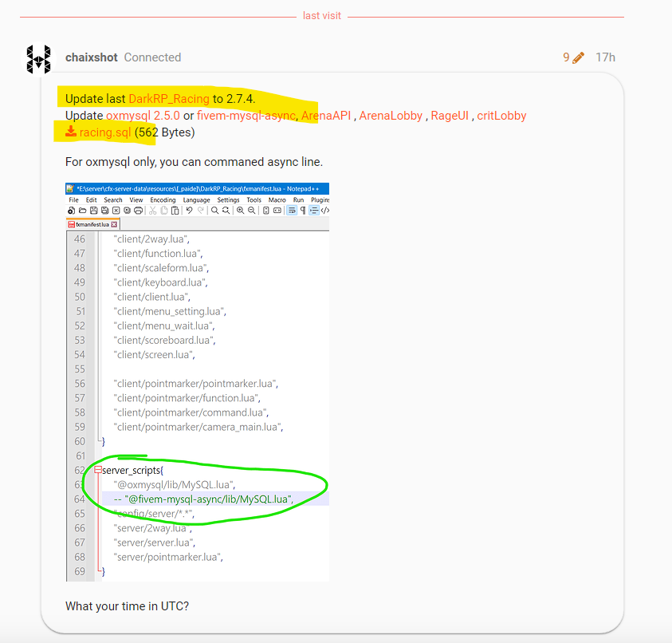Click the code tag icon at toolbar end
The image size is (672, 643).
click(x=325, y=210)
